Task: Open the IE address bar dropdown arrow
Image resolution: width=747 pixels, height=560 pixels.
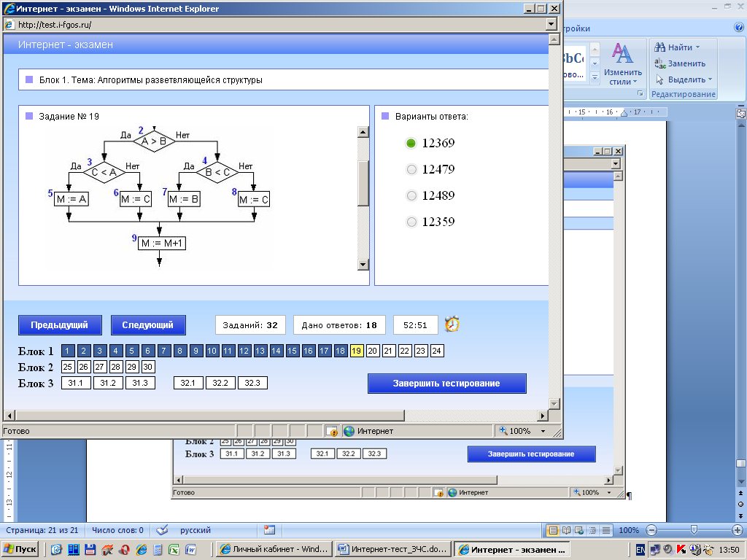Action: point(551,24)
